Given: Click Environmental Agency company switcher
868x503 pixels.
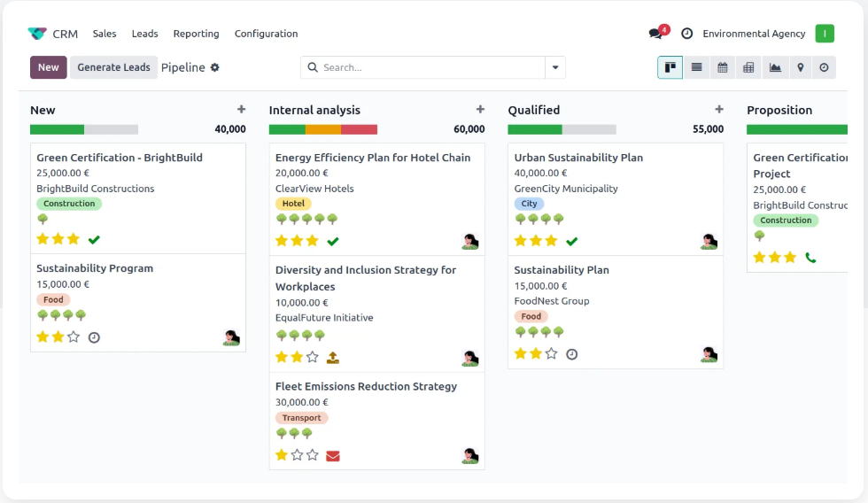Looking at the screenshot, I should click(754, 34).
